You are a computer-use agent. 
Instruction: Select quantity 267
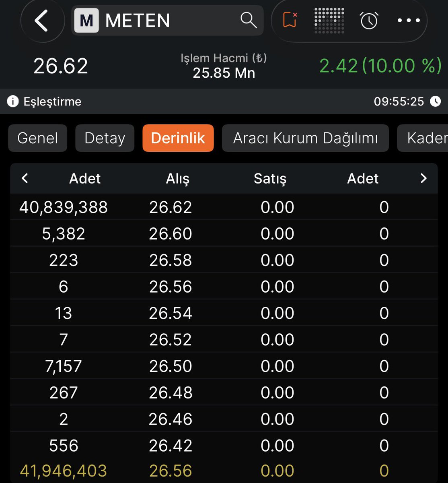64,393
